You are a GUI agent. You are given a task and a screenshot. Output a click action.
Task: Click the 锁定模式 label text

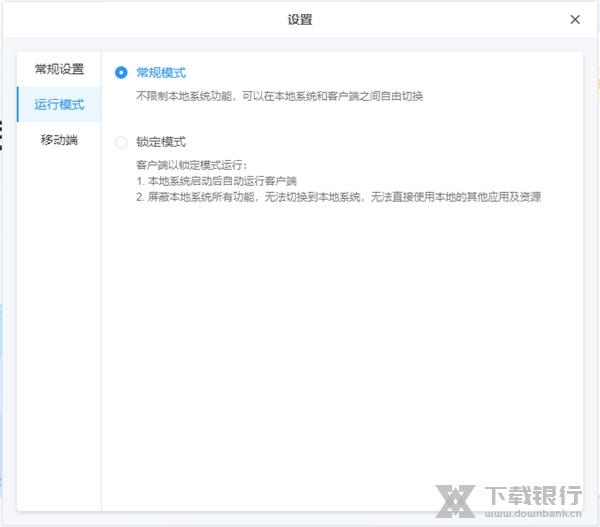click(x=161, y=142)
